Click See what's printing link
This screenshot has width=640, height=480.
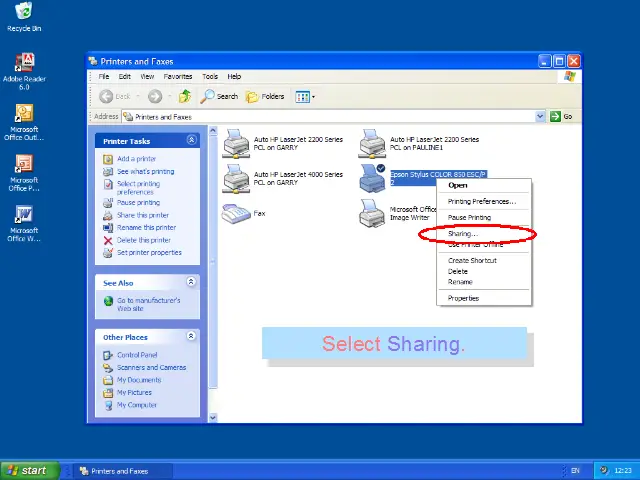click(145, 171)
